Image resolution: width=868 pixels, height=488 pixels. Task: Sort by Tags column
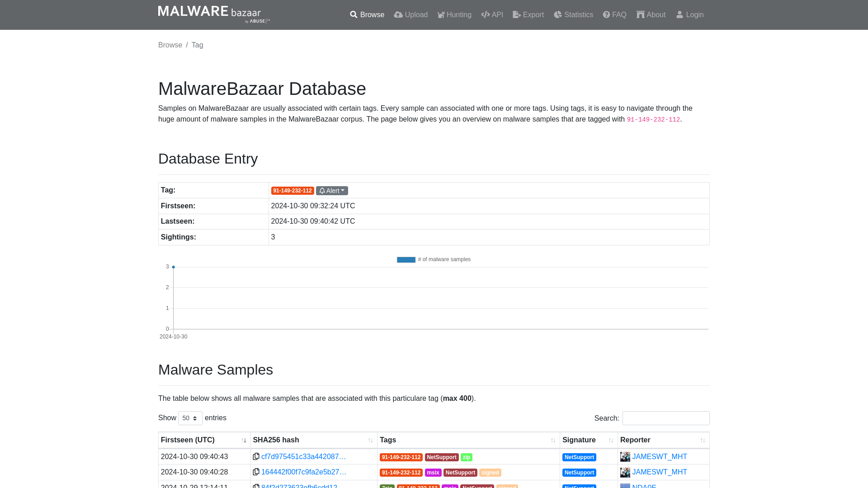tap(468, 440)
